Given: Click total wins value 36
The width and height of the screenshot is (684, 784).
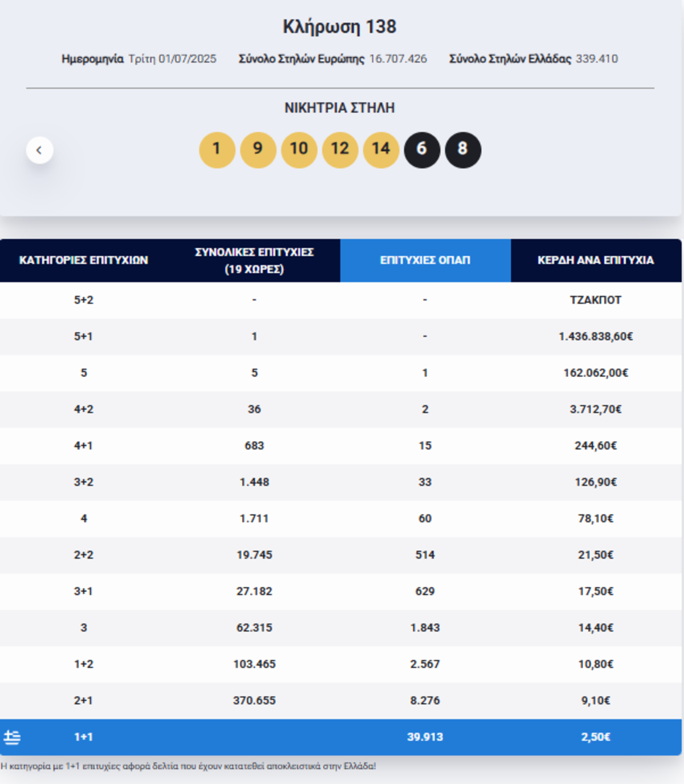Looking at the screenshot, I should pyautogui.click(x=254, y=410).
